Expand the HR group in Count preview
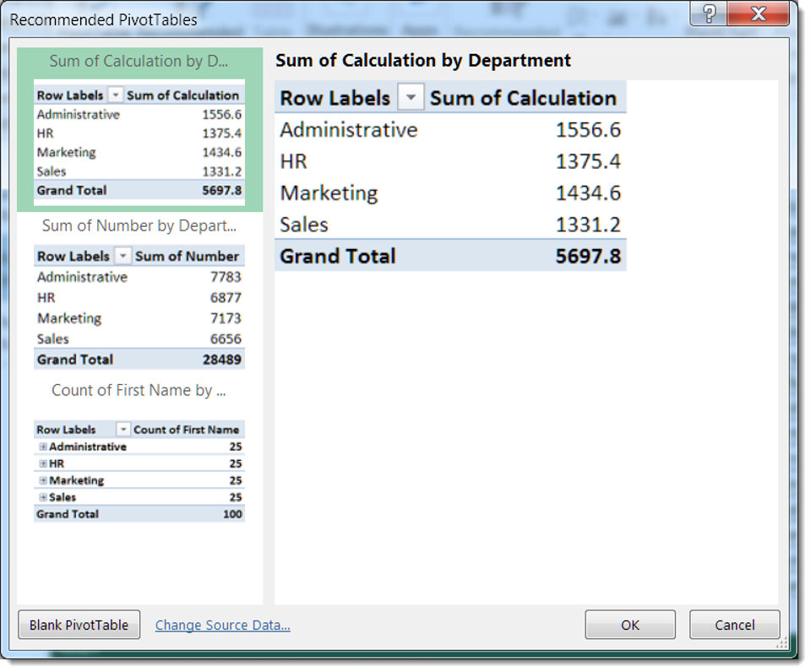 click(x=42, y=463)
